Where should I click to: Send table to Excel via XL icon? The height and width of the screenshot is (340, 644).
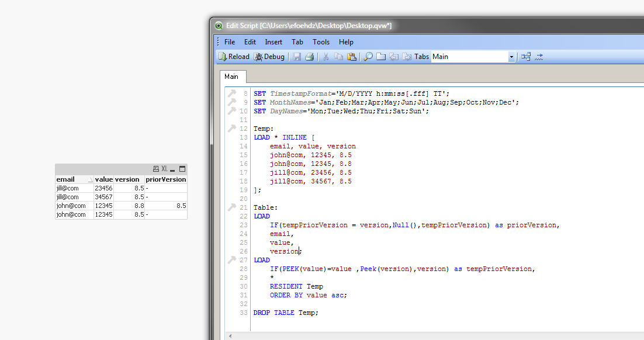[164, 169]
